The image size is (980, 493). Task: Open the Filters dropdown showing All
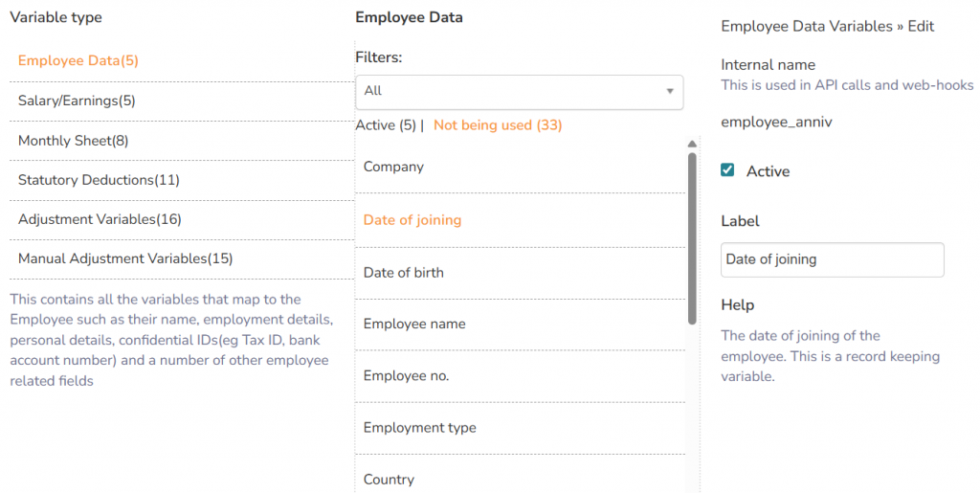(x=519, y=91)
